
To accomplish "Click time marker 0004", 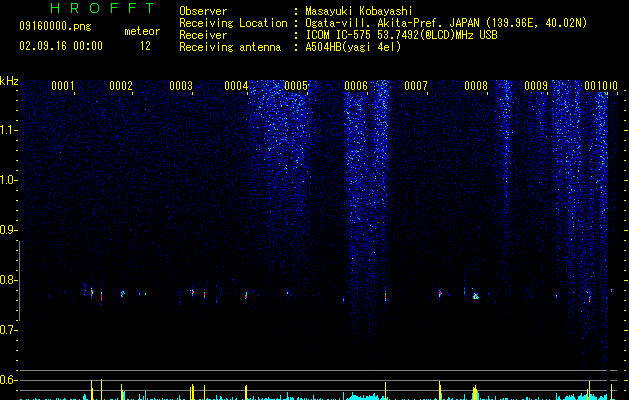I will pyautogui.click(x=236, y=85).
